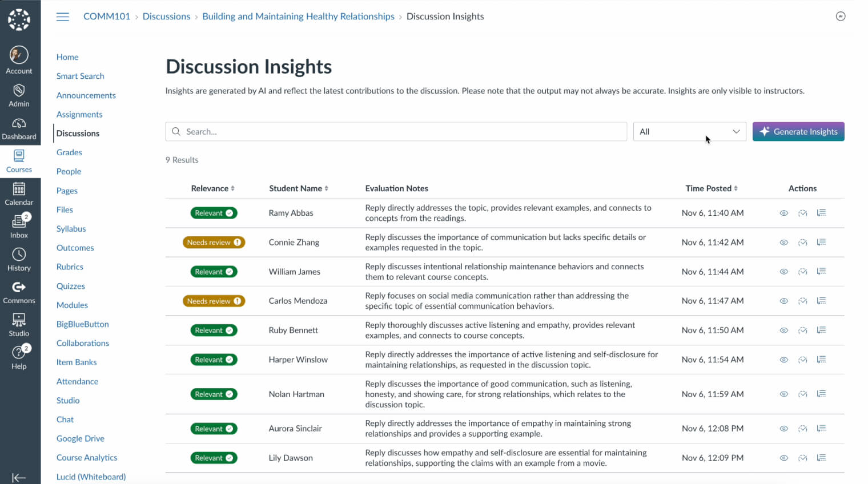The width and height of the screenshot is (868, 484).
Task: Click dashed-circle checkmark icon for Ruby Bennett
Action: coord(802,330)
